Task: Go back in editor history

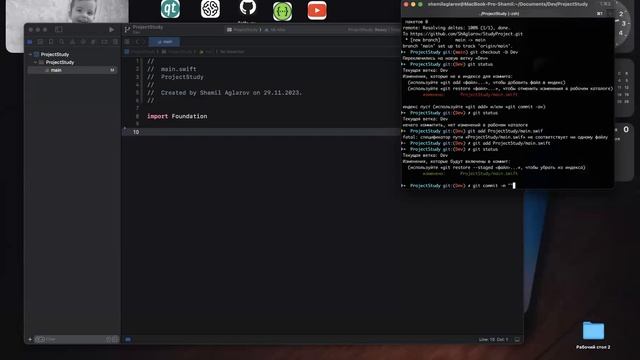Action: point(137,42)
